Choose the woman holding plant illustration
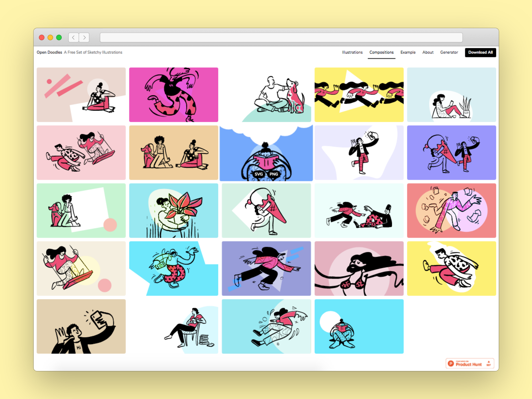 click(174, 211)
